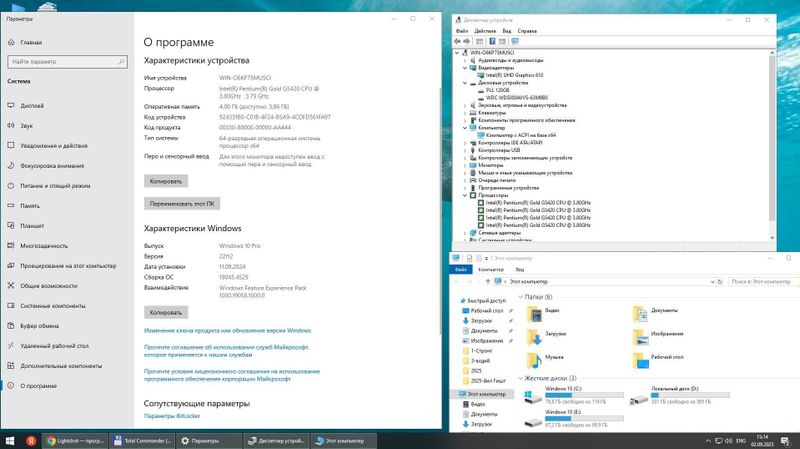Open Параметры BitLocker link

pyautogui.click(x=172, y=416)
